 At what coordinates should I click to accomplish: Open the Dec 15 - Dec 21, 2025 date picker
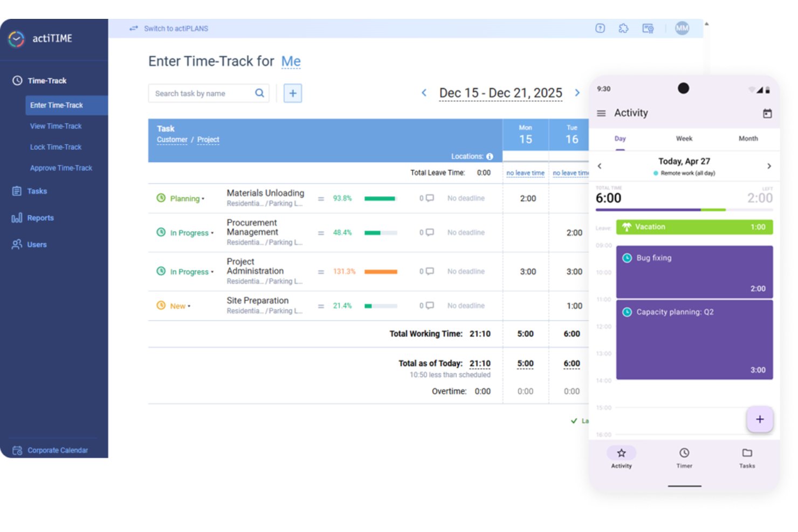tap(501, 93)
